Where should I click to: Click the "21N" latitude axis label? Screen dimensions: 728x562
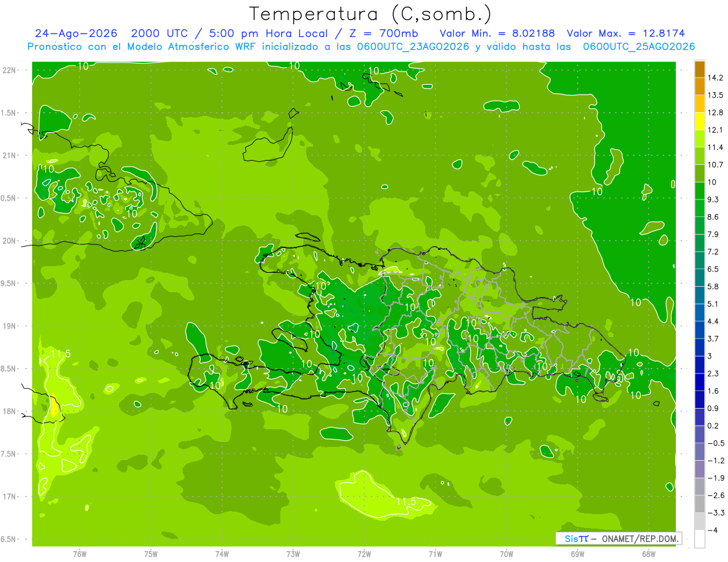pos(8,156)
